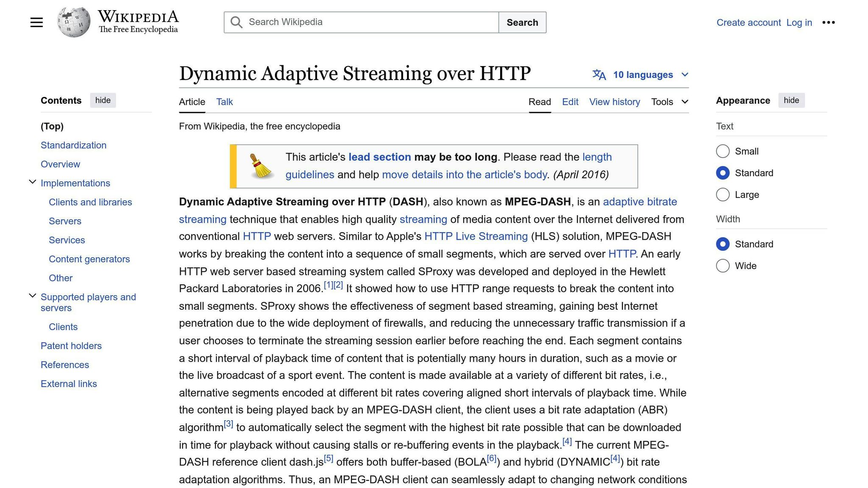The image size is (868, 488).
Task: Open citation [4] after DYNAMIC
Action: pyautogui.click(x=615, y=459)
